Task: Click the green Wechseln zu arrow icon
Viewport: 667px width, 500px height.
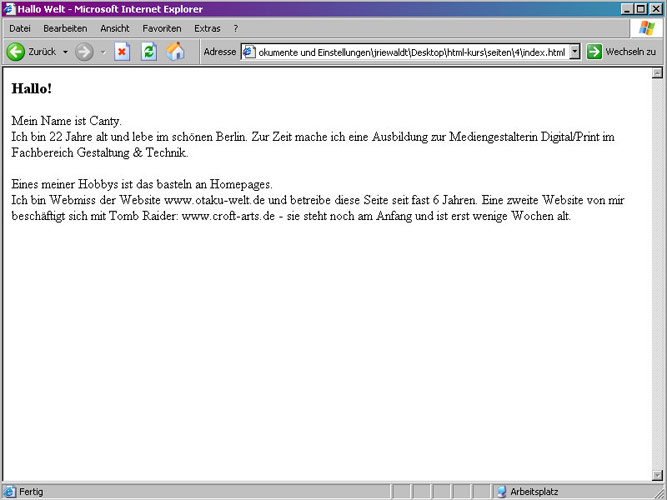Action: coord(594,52)
